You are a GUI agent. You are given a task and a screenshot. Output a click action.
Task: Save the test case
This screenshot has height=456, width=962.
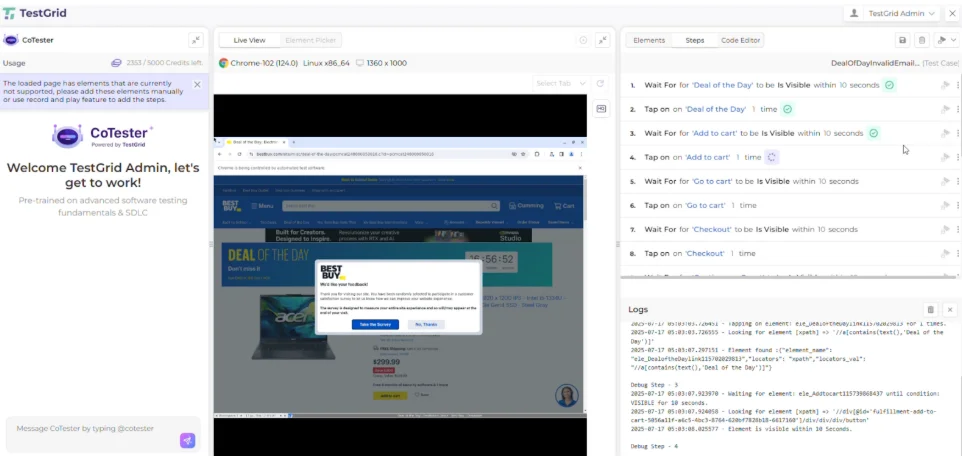pyautogui.click(x=902, y=41)
